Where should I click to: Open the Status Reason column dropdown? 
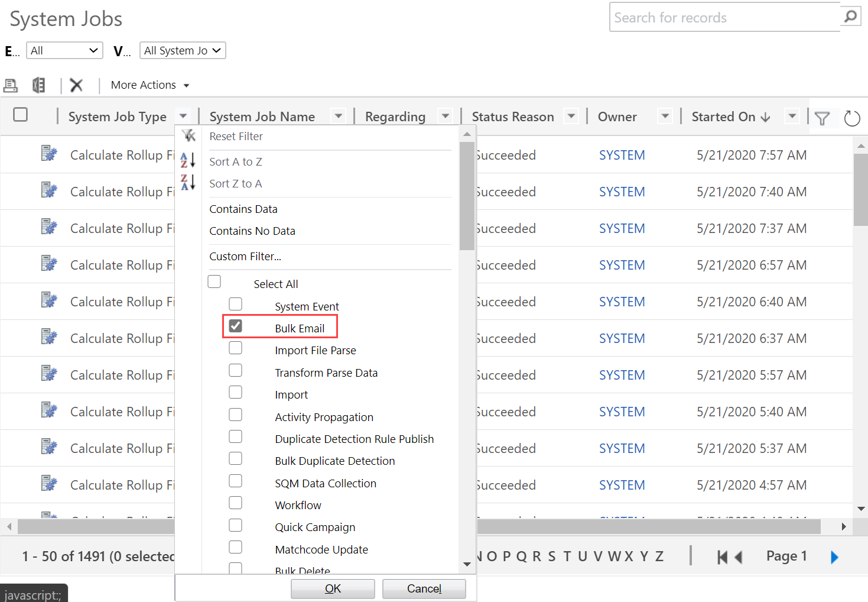click(x=570, y=116)
